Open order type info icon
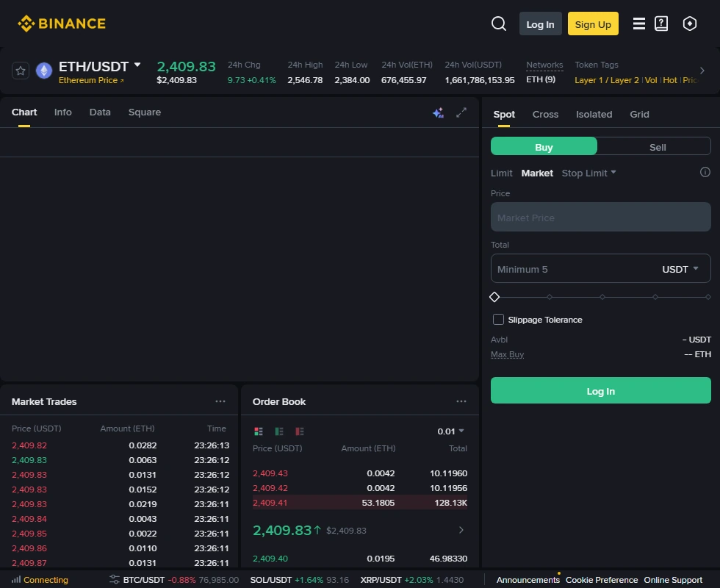 (705, 172)
